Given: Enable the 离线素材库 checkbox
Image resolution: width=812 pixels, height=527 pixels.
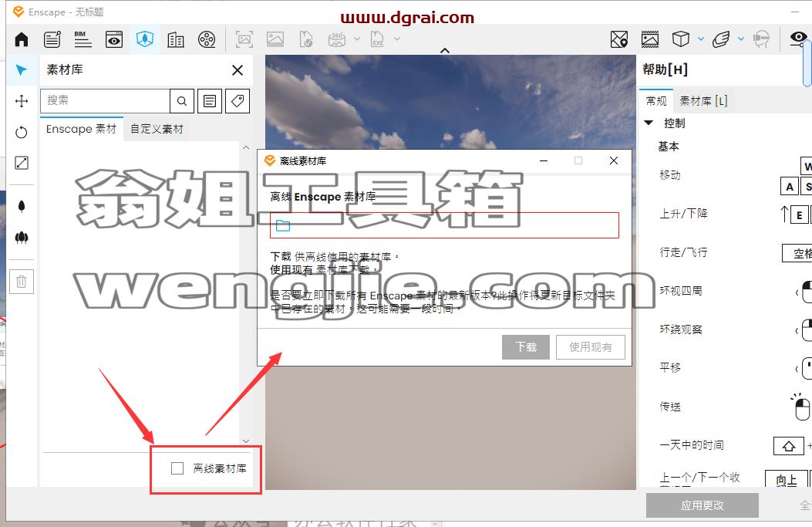Looking at the screenshot, I should [x=177, y=468].
